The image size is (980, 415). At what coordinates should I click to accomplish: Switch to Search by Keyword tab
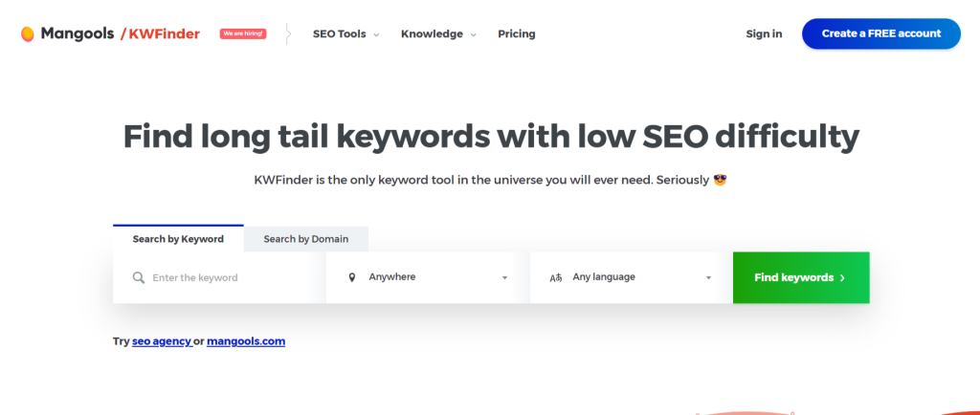click(x=178, y=239)
